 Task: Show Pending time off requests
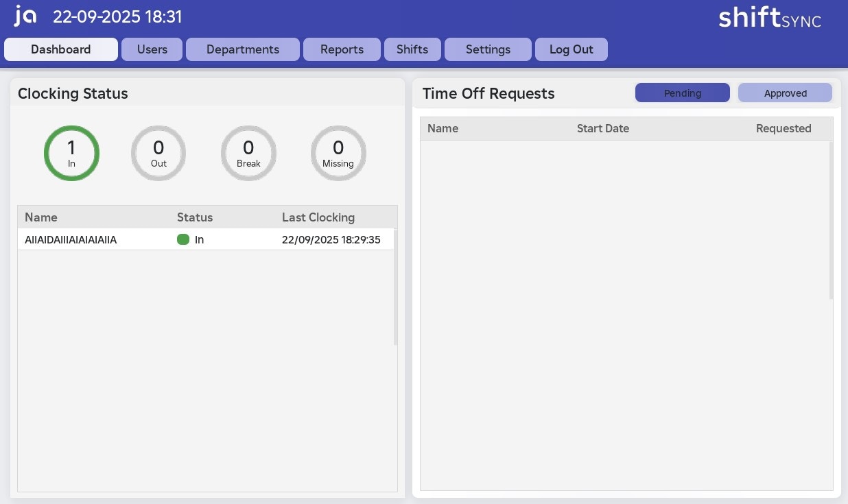pos(683,93)
